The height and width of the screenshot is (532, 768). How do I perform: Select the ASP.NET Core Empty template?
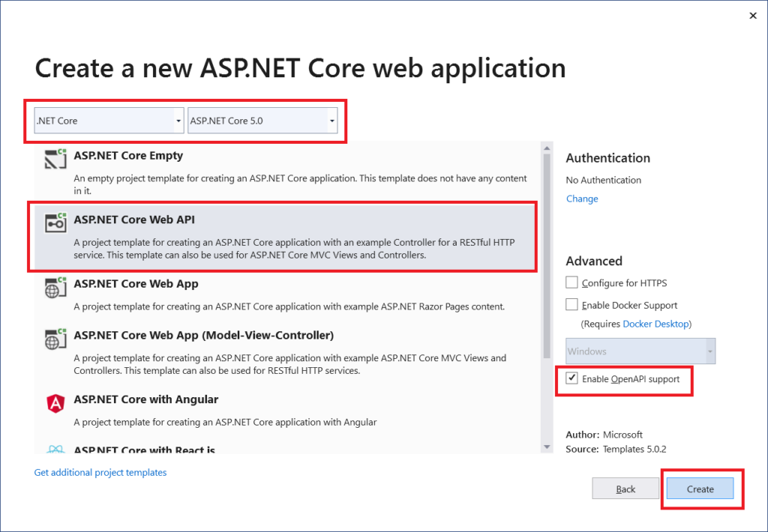287,172
